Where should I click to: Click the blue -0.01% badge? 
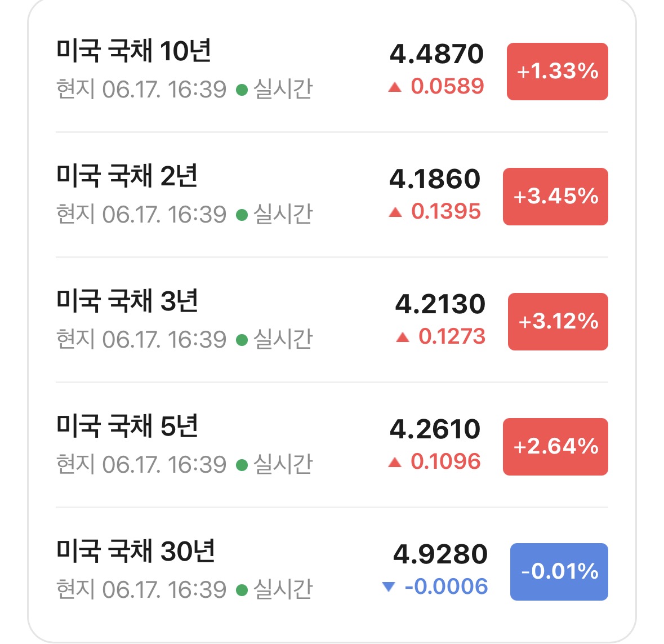coord(559,571)
